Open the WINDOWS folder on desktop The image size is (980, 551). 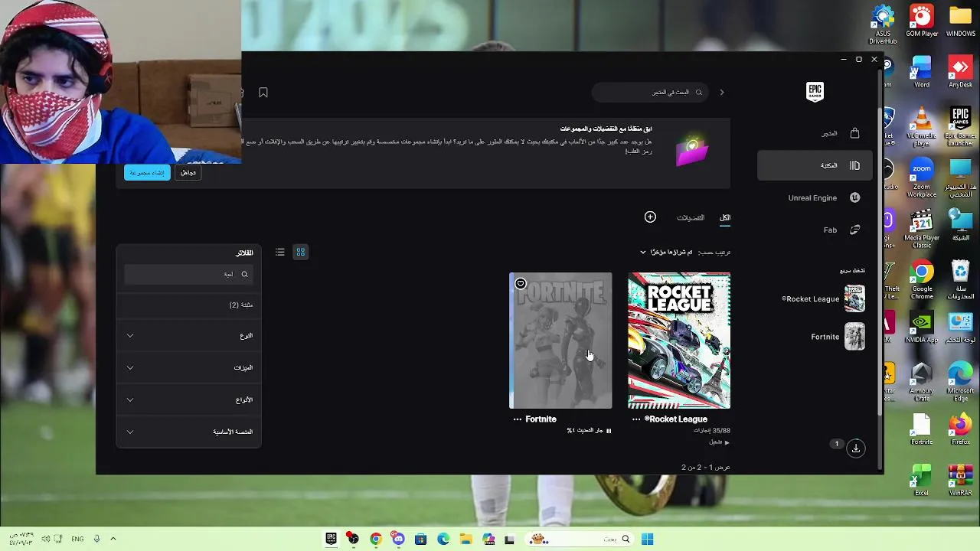(x=961, y=21)
